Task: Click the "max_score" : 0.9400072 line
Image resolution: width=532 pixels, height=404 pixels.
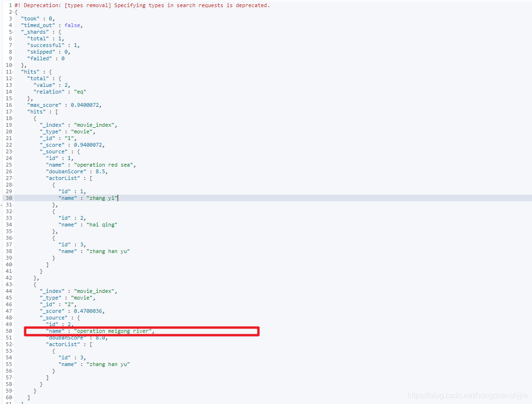Action: [64, 105]
